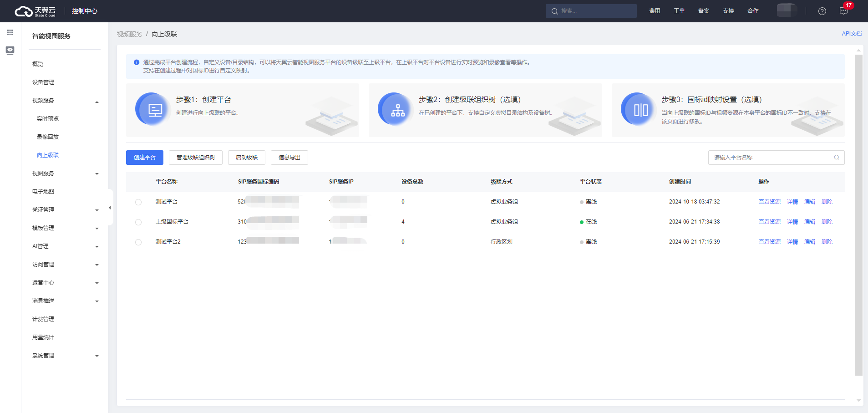Click the vertical scrollbar of the page
The width and height of the screenshot is (868, 413).
click(x=858, y=214)
